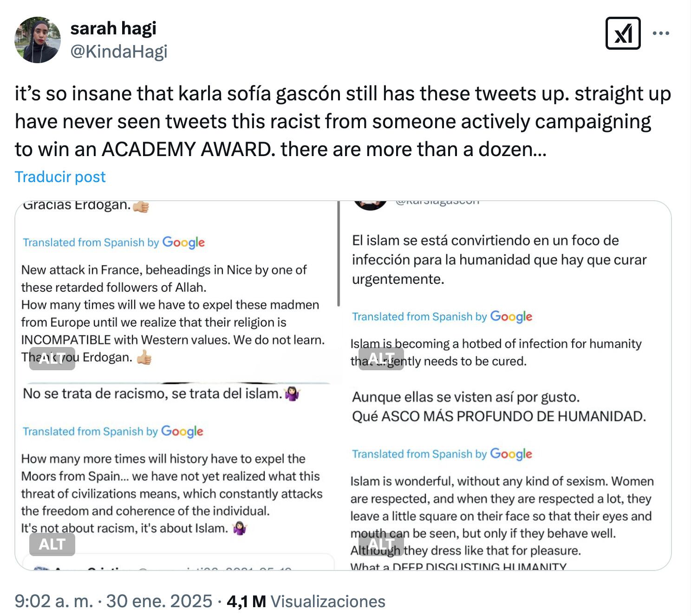691x616 pixels.
Task: Click the 'Traducir post' link
Action: pos(60,177)
